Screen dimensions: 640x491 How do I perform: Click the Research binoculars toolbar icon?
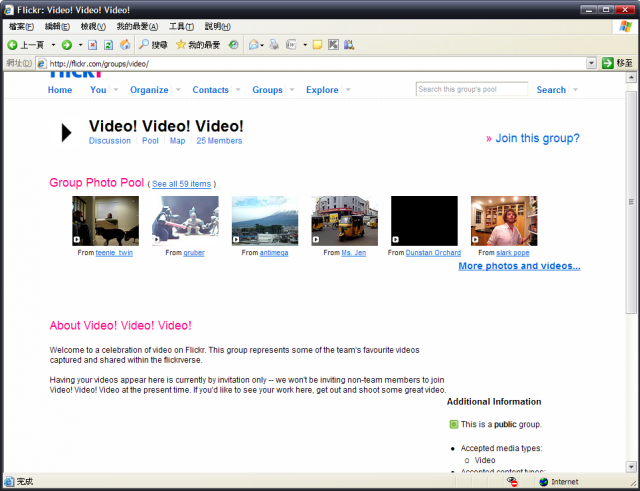pyautogui.click(x=349, y=45)
